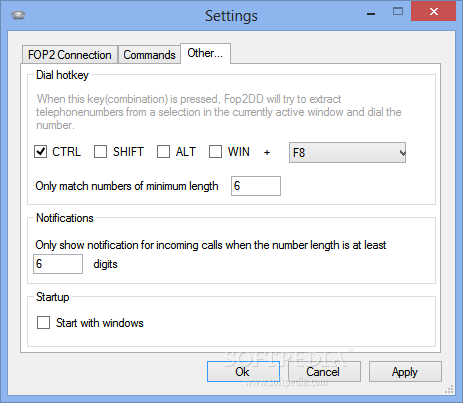Click the phone app icon in title bar
The width and height of the screenshot is (463, 403).
coord(18,15)
